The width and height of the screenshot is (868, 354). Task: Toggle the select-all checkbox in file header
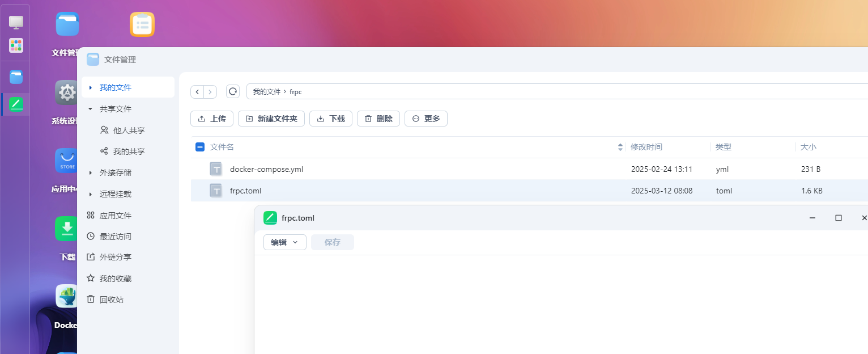click(200, 147)
